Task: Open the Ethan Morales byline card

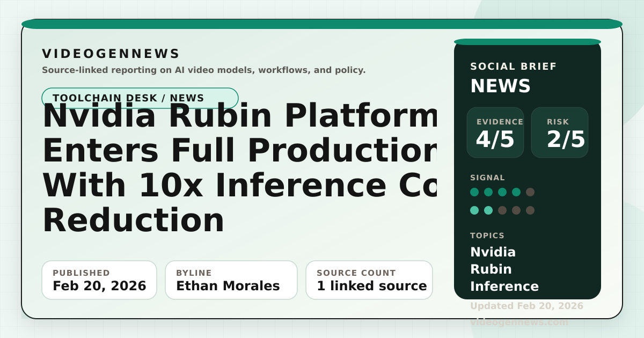Action: point(231,280)
